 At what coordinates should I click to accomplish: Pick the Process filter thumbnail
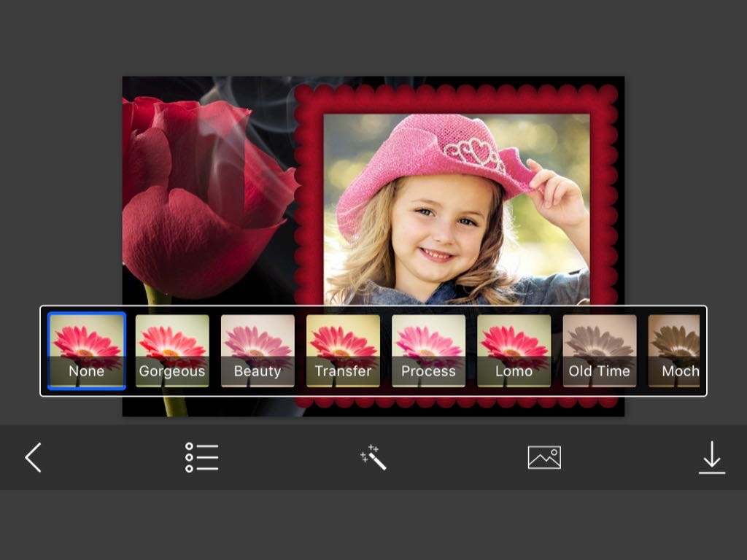(x=428, y=351)
